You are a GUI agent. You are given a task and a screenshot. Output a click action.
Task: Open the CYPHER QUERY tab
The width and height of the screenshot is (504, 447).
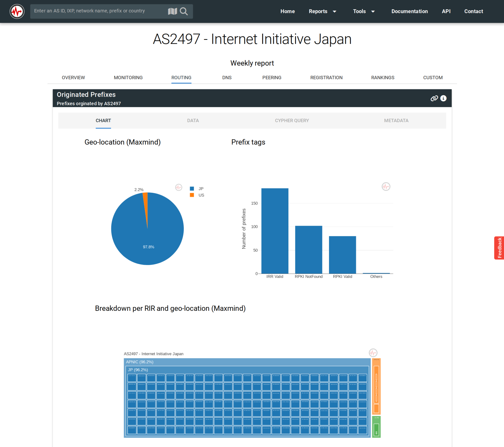pyautogui.click(x=292, y=120)
